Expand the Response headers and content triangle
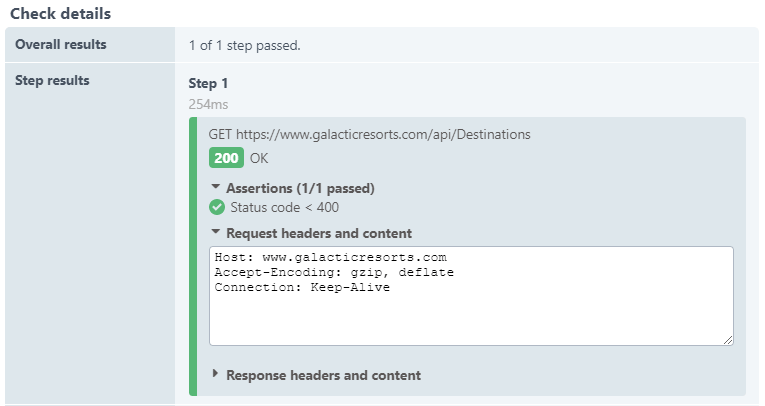765x406 pixels. click(215, 375)
